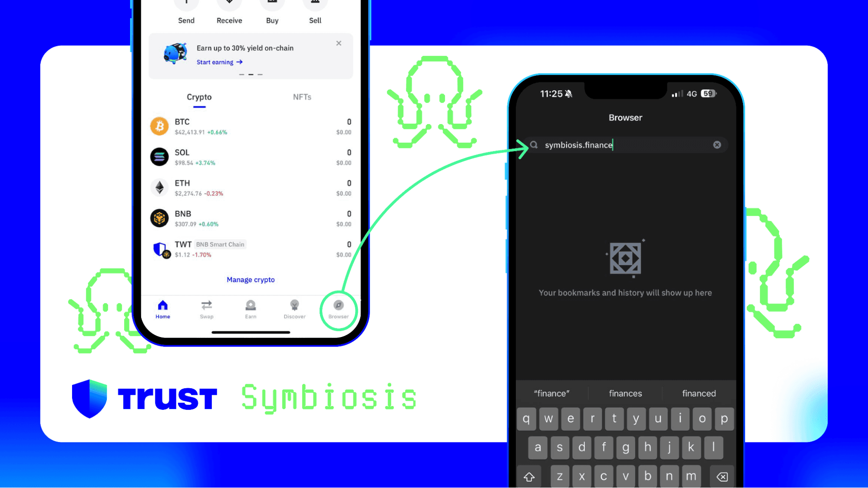The image size is (868, 488).
Task: Open the Browser tab in bottom bar
Action: [x=339, y=310]
